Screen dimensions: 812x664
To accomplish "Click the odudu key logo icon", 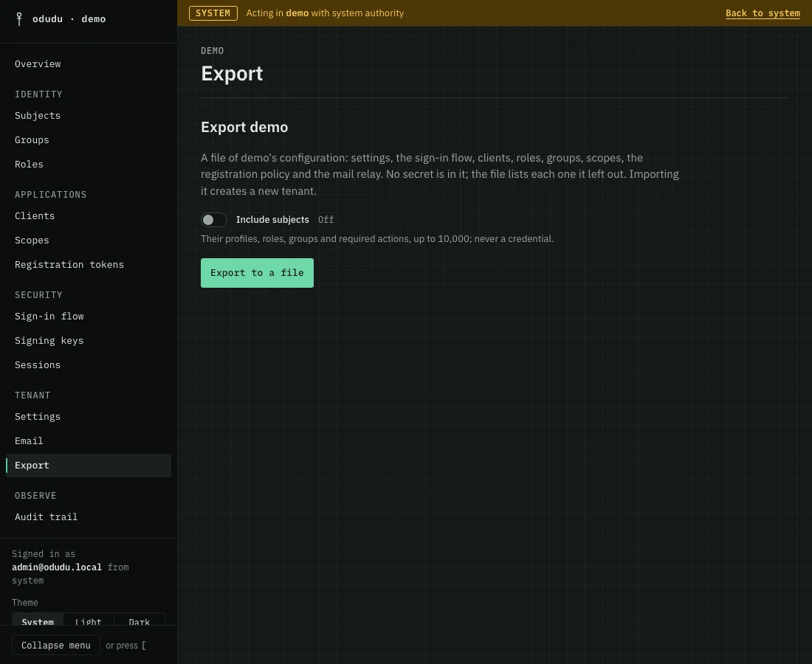I will pos(19,19).
